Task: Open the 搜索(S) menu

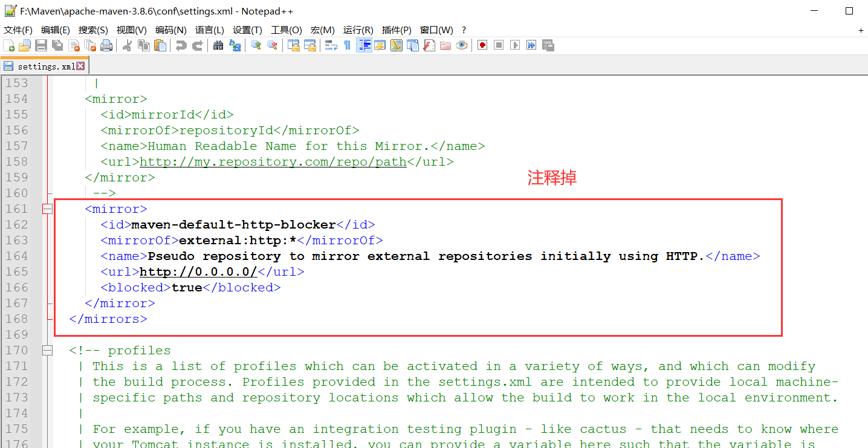Action: (93, 30)
